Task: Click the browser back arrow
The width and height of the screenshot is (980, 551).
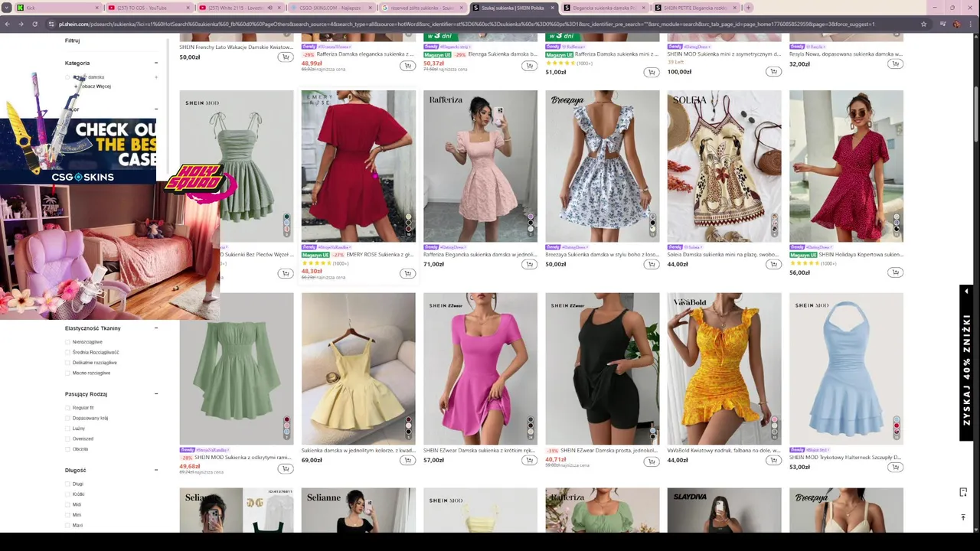Action: pos(8,24)
